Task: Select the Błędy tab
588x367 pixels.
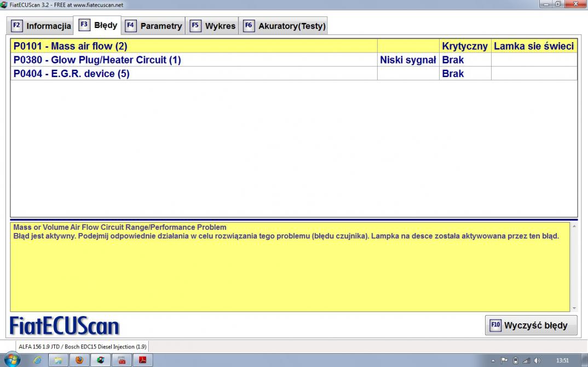Action: 97,25
